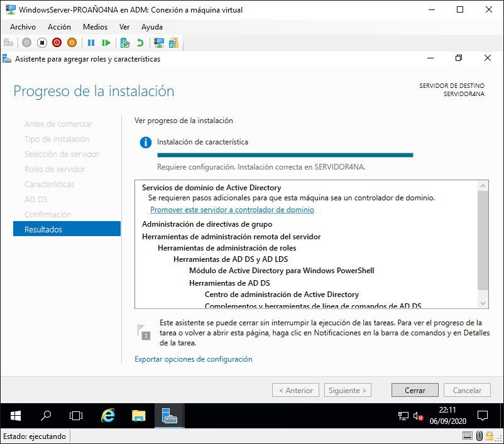Click the installation progress bar
Image resolution: width=504 pixels, height=444 pixels.
click(x=285, y=155)
